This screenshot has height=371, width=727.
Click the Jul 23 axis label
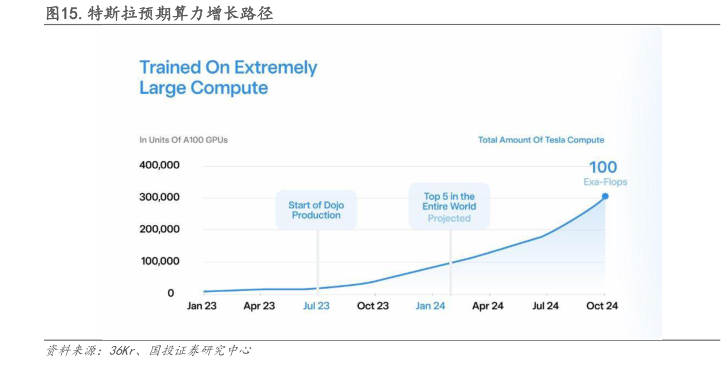pos(316,306)
